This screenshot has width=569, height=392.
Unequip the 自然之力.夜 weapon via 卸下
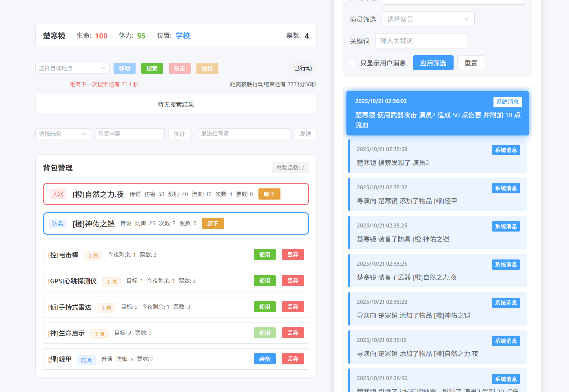[x=269, y=194]
